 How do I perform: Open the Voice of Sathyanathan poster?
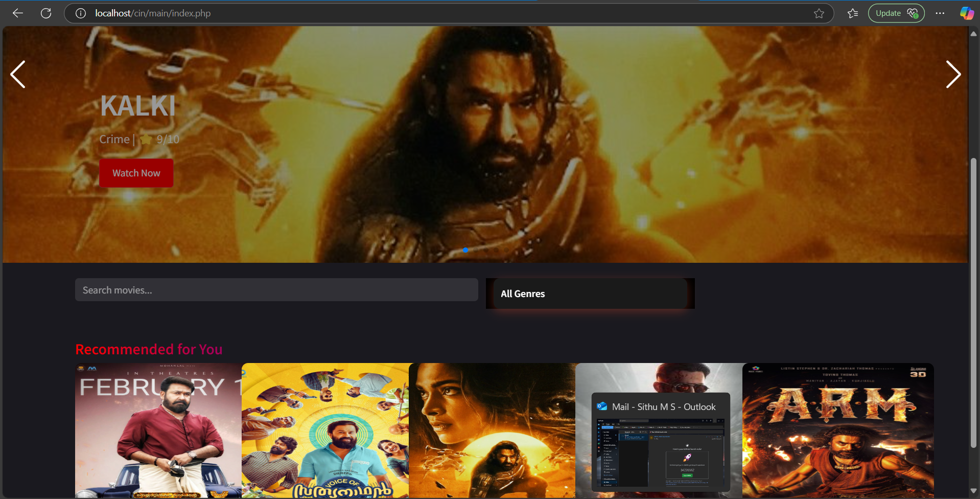(325, 430)
